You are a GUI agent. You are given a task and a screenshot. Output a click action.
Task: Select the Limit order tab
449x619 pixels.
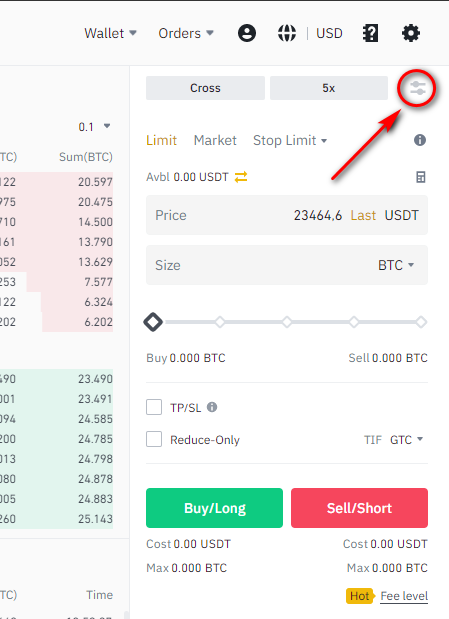pyautogui.click(x=162, y=140)
